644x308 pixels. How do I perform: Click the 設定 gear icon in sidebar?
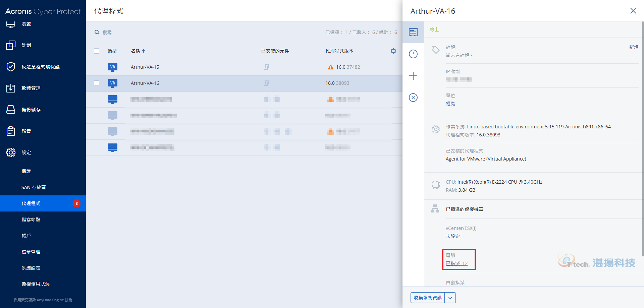click(x=11, y=152)
